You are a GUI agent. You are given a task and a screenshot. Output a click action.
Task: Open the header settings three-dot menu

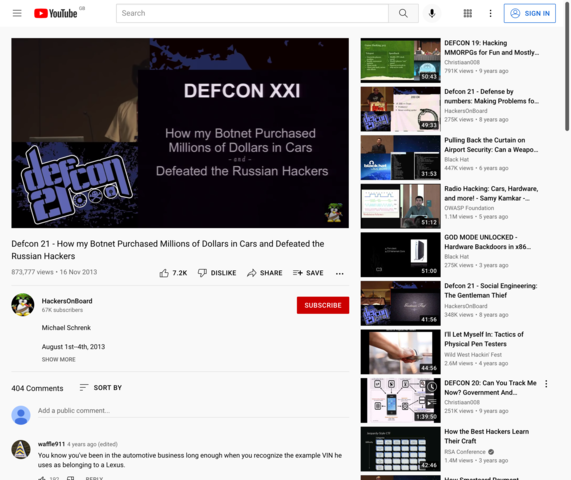point(490,13)
